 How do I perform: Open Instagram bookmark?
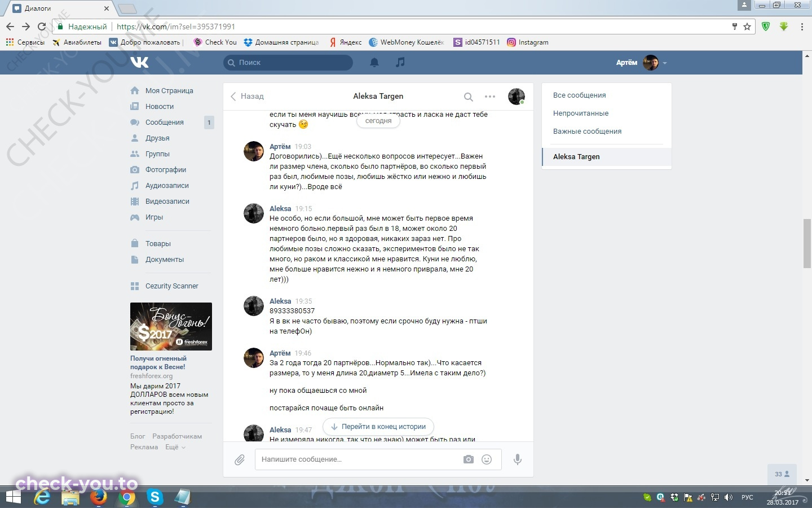tap(528, 42)
